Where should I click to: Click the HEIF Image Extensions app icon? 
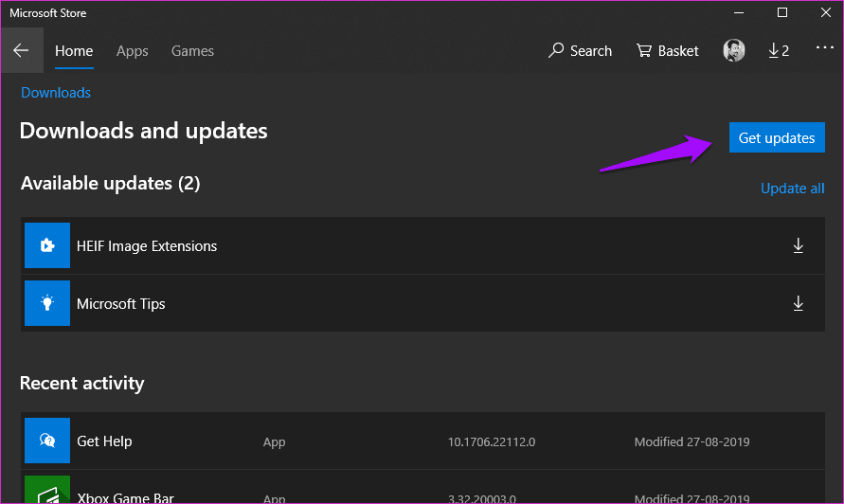[47, 245]
